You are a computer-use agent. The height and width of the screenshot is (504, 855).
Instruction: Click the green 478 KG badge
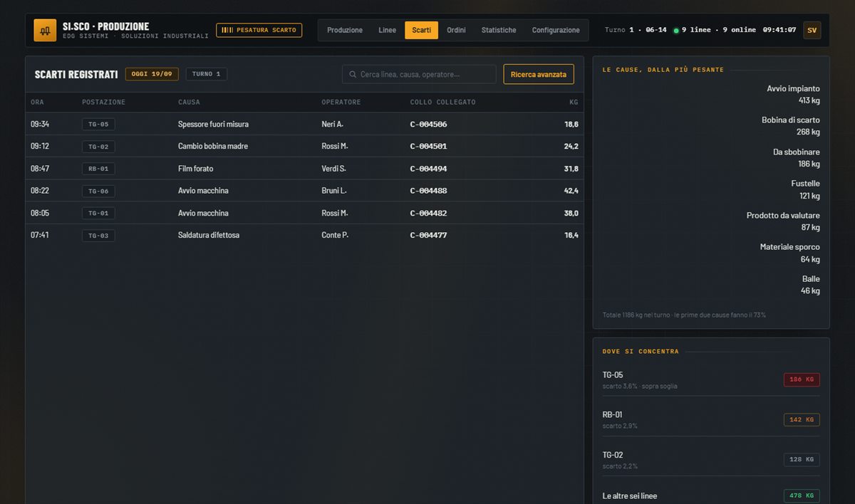pos(802,495)
